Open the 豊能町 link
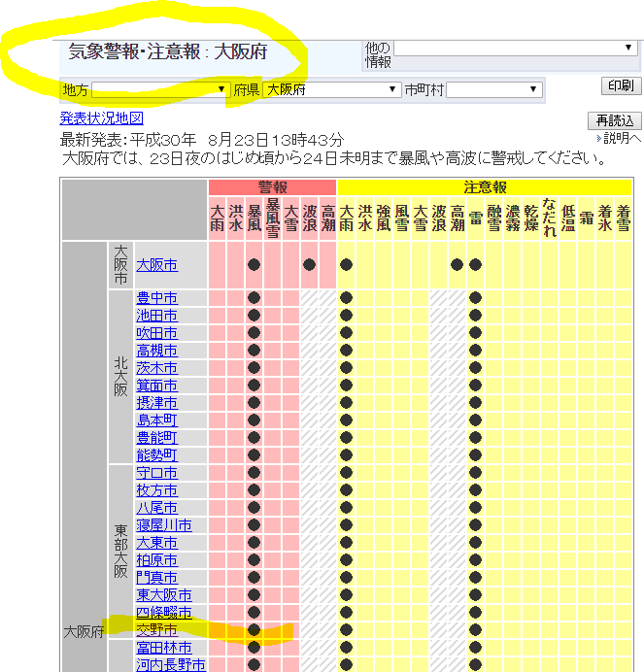Screen dimensions: 644x672 pyautogui.click(x=156, y=438)
